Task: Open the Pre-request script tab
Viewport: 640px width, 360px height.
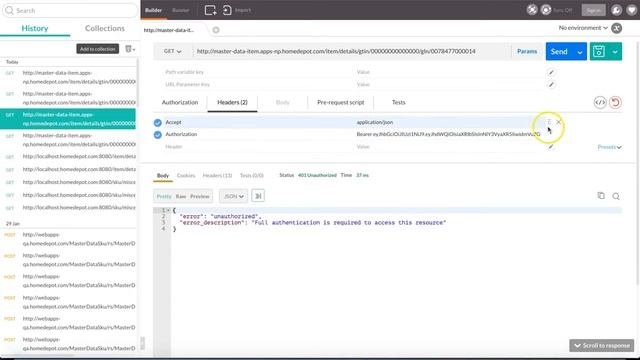Action: (340, 102)
